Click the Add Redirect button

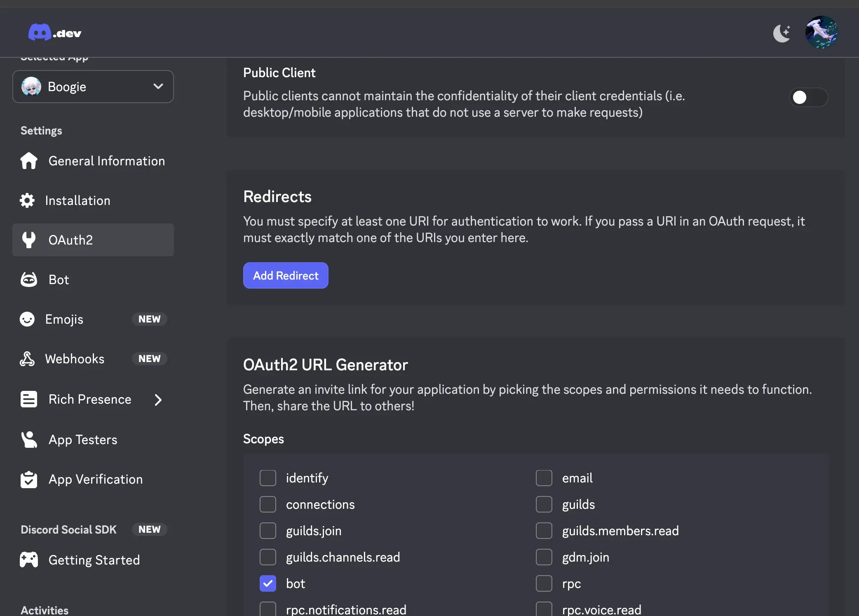[286, 275]
